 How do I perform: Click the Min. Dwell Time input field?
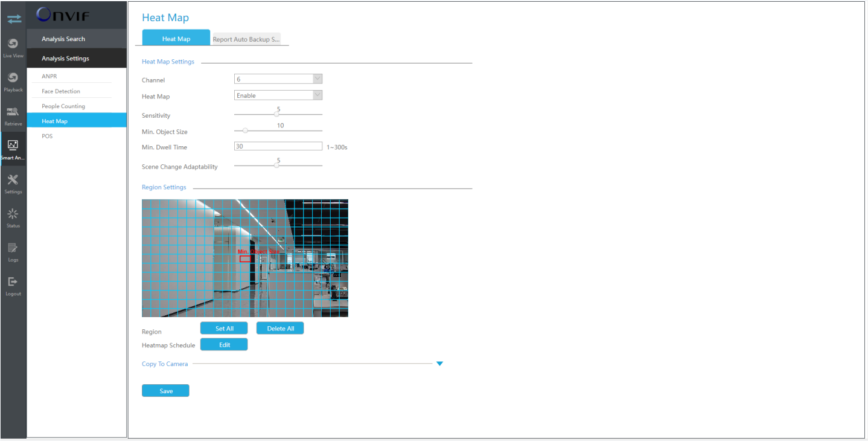tap(278, 146)
